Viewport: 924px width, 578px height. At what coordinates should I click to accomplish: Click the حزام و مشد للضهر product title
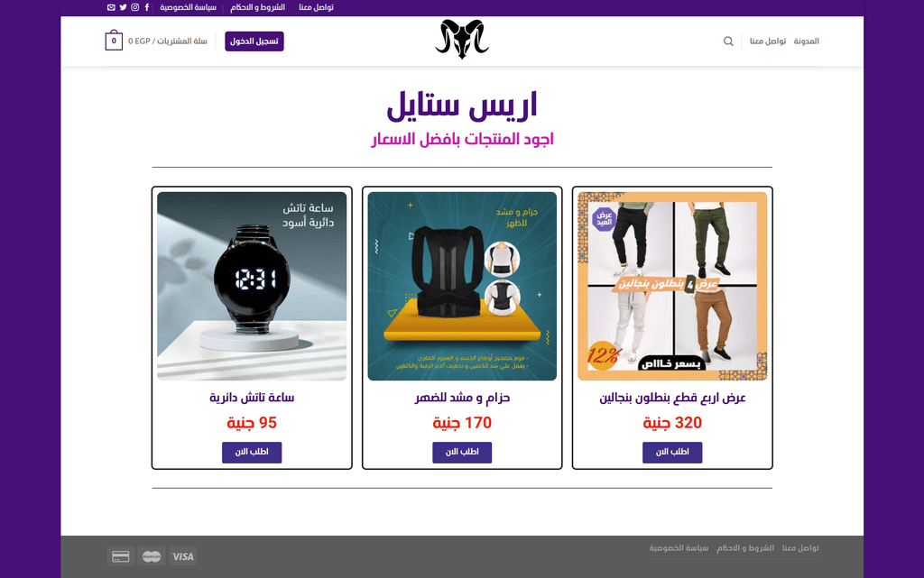(x=462, y=398)
